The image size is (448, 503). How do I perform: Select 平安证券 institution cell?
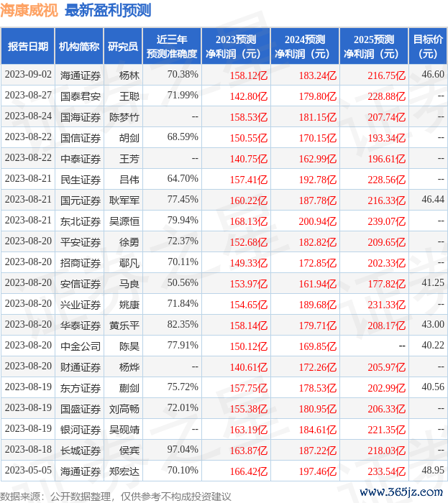pyautogui.click(x=81, y=243)
